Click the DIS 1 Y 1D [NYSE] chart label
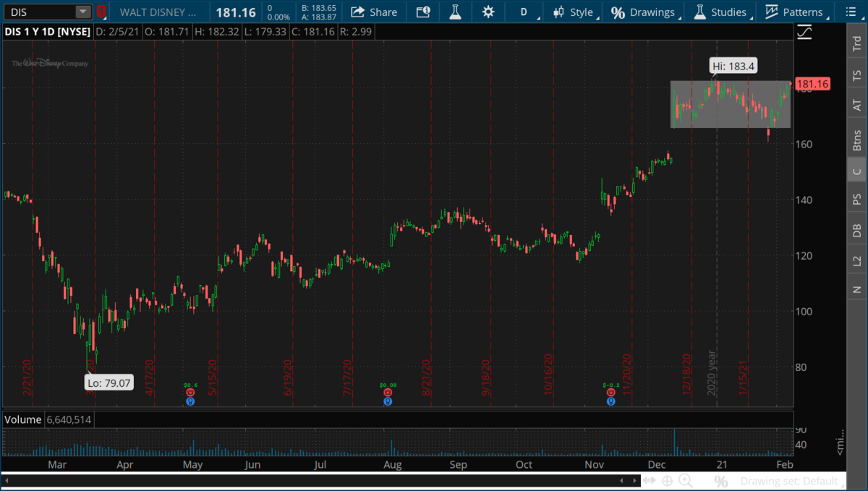Screen dimensions: 868x491 48,32
